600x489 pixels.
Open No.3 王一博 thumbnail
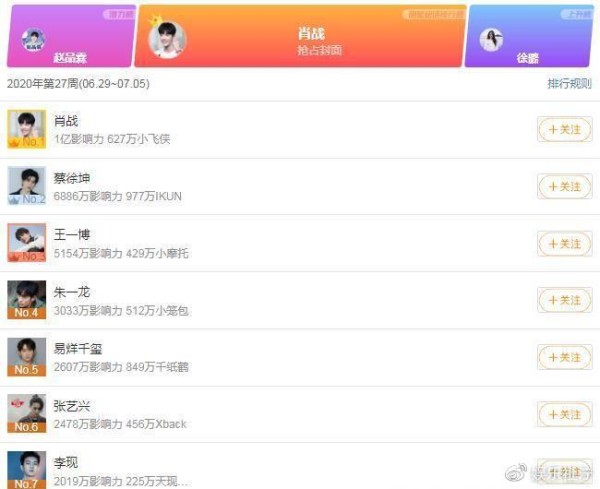click(26, 243)
